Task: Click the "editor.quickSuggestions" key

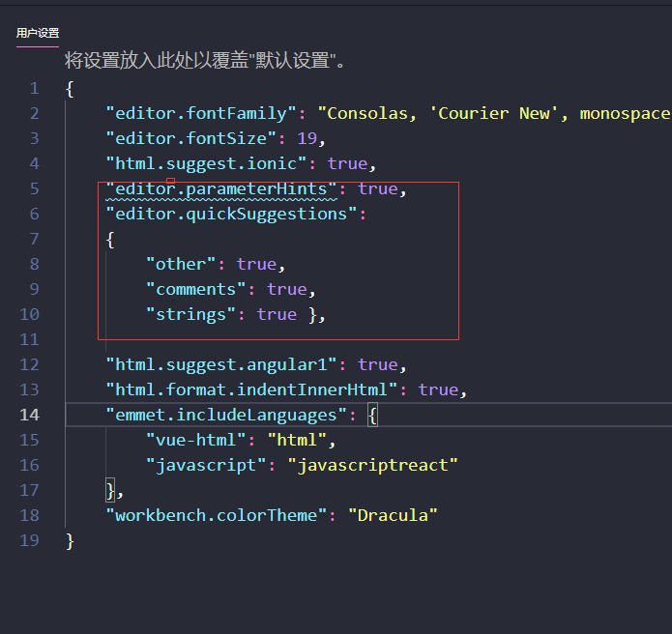Action: coord(231,214)
